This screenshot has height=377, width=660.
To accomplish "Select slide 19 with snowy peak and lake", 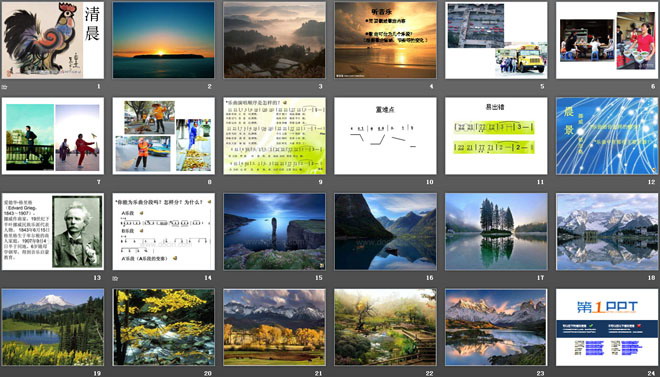I will click(53, 327).
